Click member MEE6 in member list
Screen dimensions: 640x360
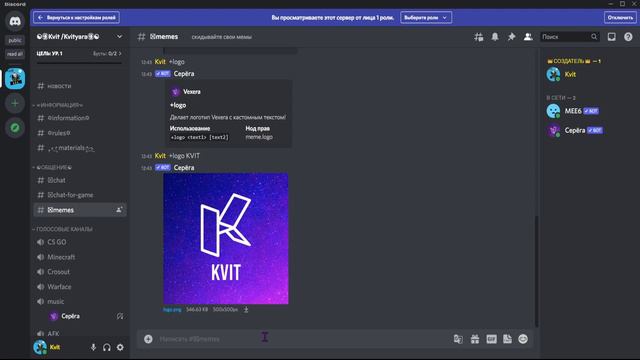coord(588,111)
